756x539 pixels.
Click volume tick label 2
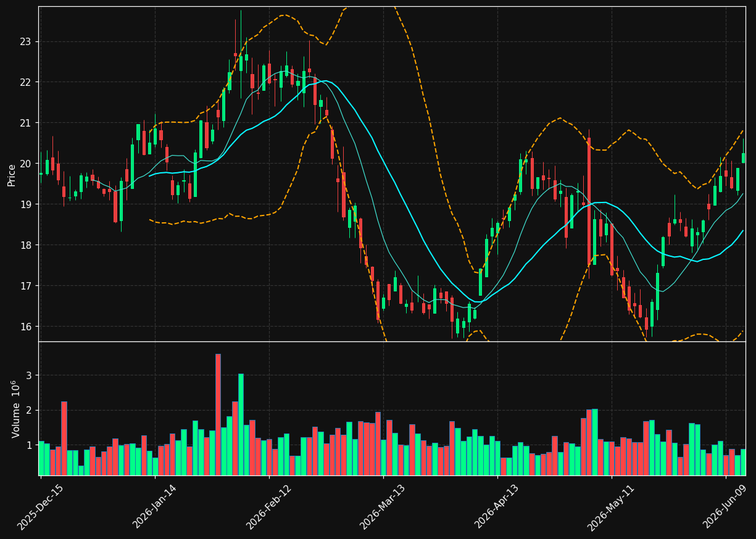pyautogui.click(x=30, y=411)
